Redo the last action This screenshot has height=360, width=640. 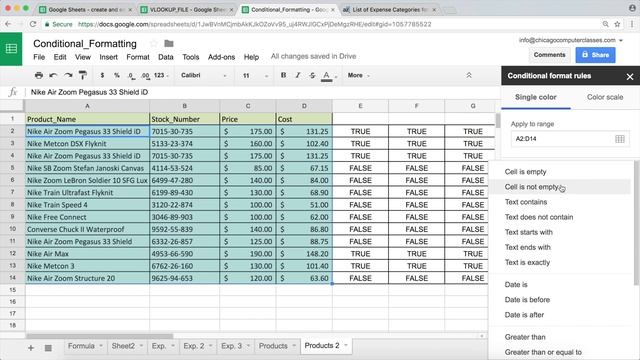click(x=68, y=75)
